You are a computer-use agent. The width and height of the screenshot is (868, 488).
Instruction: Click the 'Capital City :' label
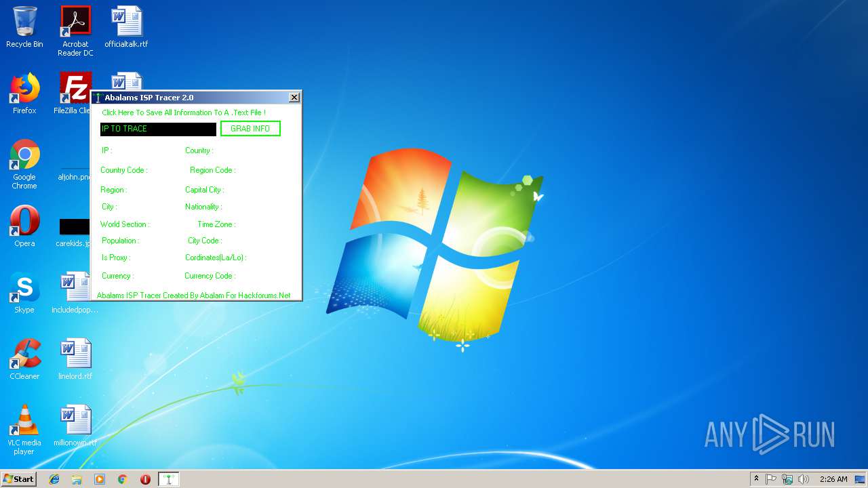coord(204,190)
